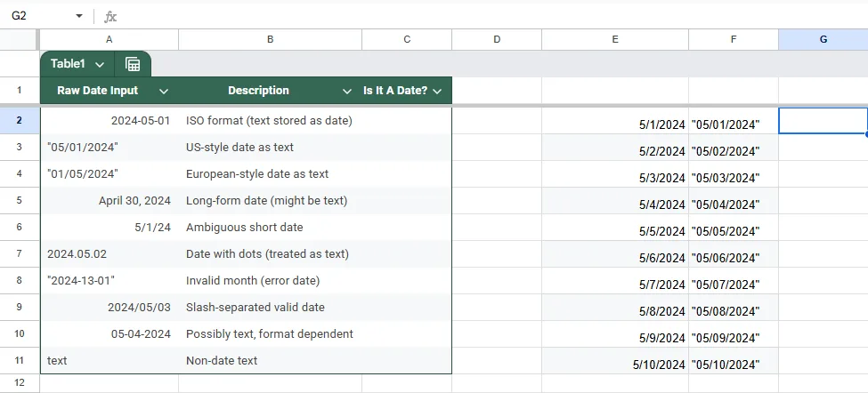Select column F cell "05/01/2024"

pos(734,121)
